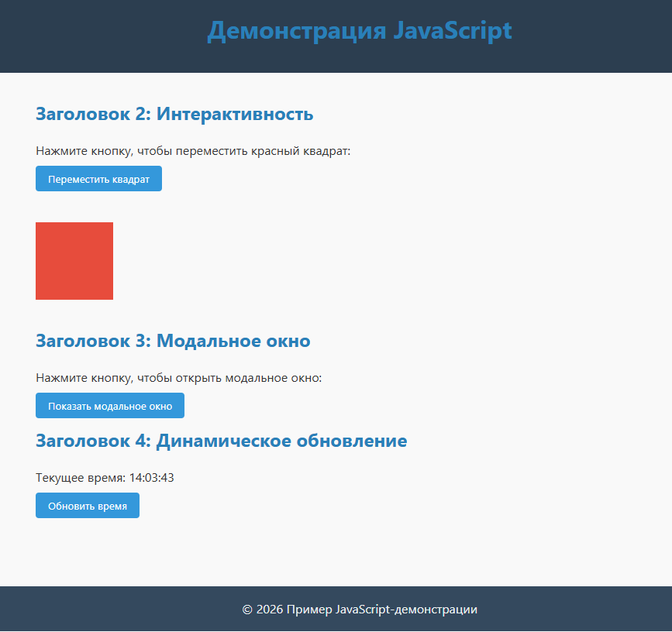Click the instruction text about opening the modal window
Viewport: 672px width, 632px height.
[x=178, y=378]
